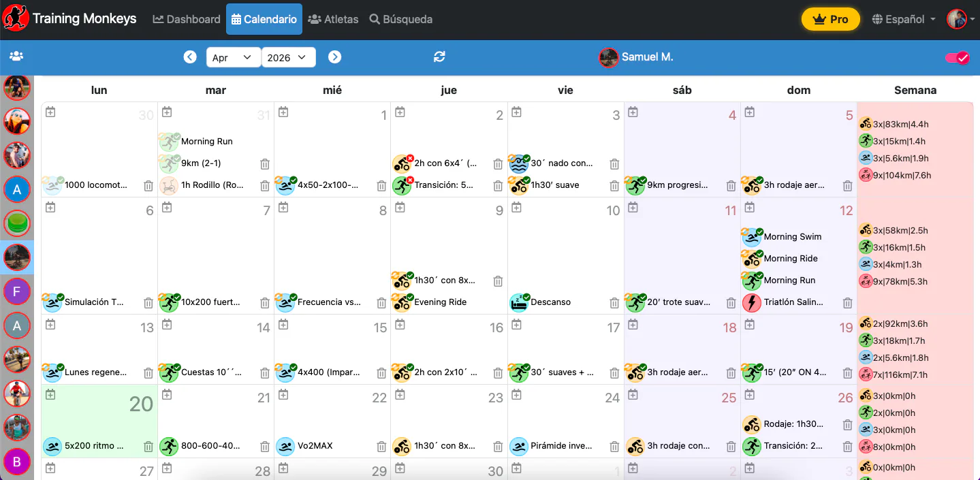Viewport: 980px width, 480px height.
Task: Open '10x200 fuert...' run workout
Action: pos(210,302)
